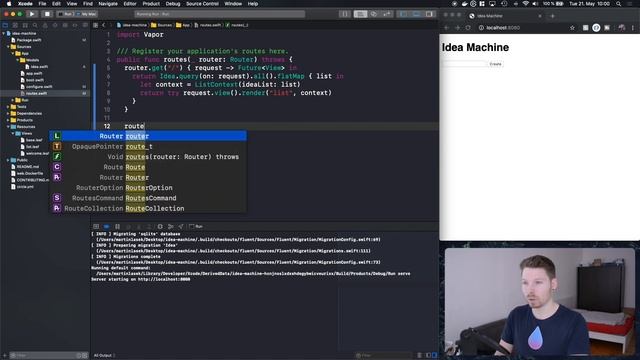This screenshot has width=640, height=360.
Task: Expand the Dependencies folder
Action: (8, 113)
